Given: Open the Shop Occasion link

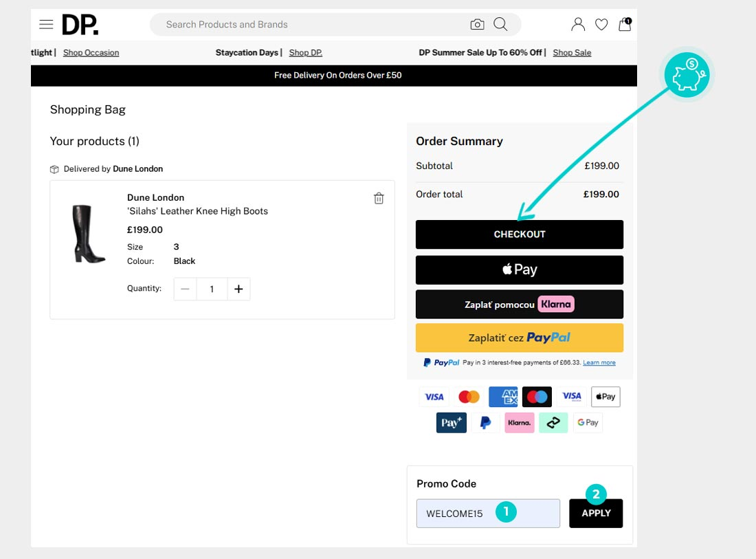Looking at the screenshot, I should tap(91, 52).
